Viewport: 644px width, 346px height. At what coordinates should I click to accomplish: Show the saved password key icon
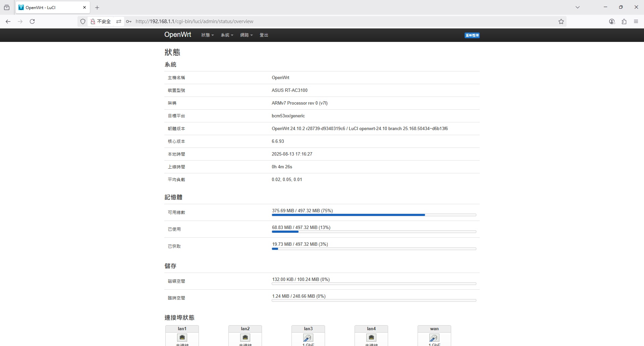[128, 21]
